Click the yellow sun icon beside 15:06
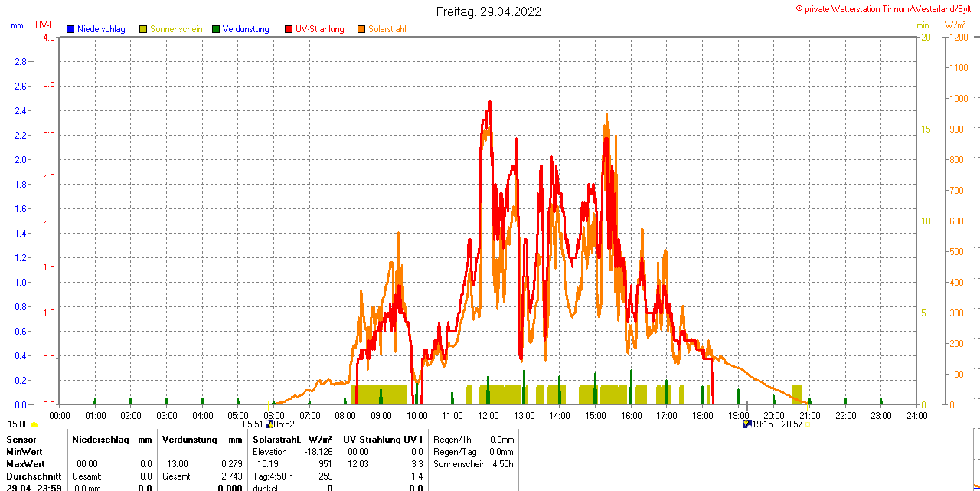Screen dimensions: 980x491 coord(34,424)
